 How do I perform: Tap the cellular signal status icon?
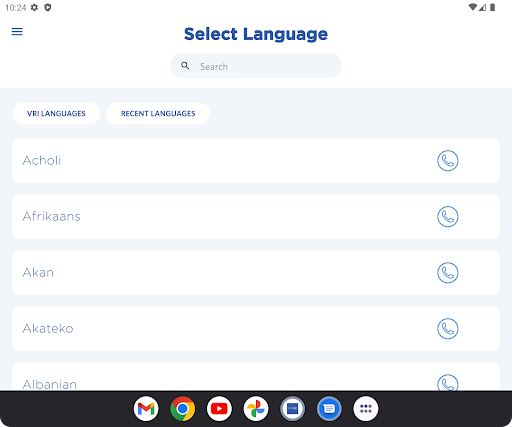point(482,7)
